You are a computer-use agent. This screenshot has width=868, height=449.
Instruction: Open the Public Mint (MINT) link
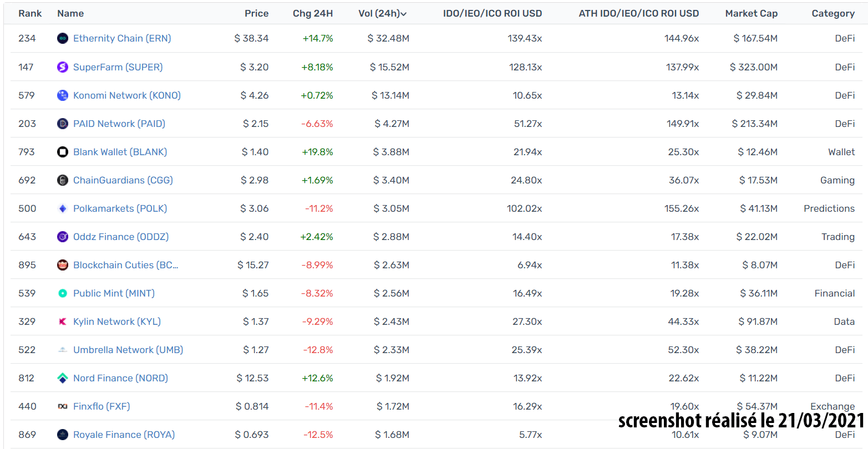114,293
